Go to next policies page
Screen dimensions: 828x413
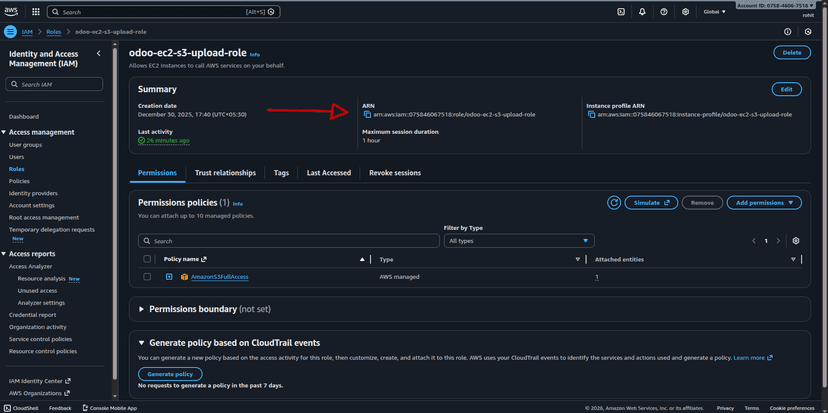778,241
